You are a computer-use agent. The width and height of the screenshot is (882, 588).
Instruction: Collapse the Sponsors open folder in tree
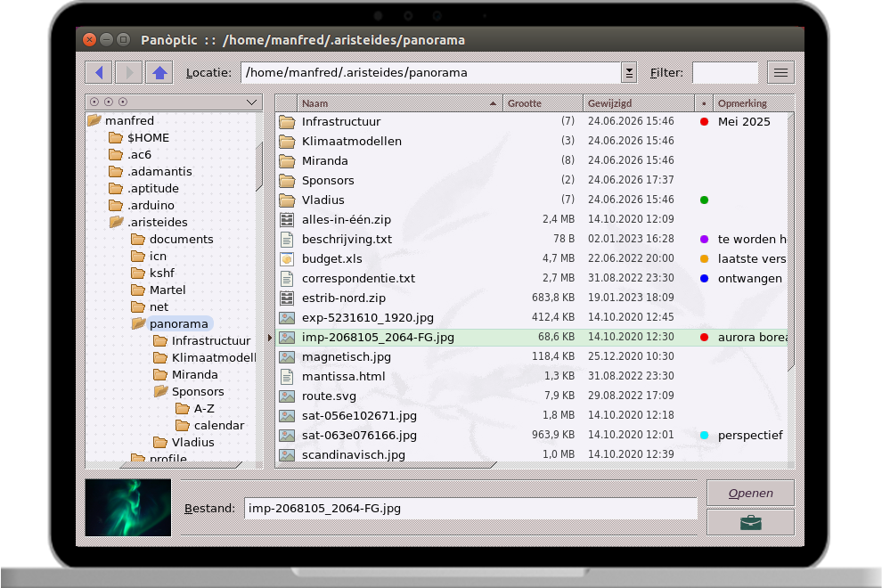pos(161,391)
